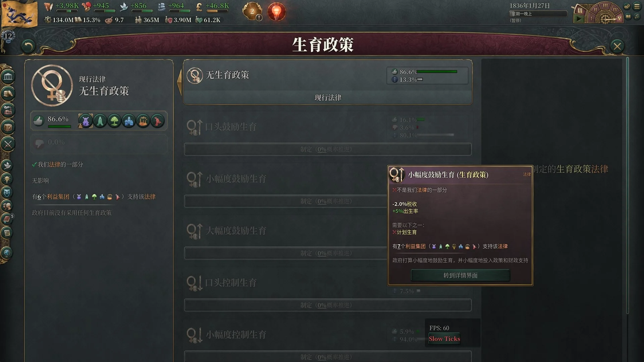Click the 转到详情界面 button in tooltip
The width and height of the screenshot is (644, 362).
point(460,275)
